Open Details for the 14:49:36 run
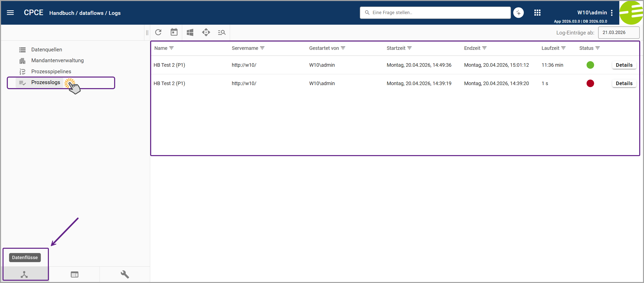This screenshot has height=283, width=644. [x=624, y=65]
